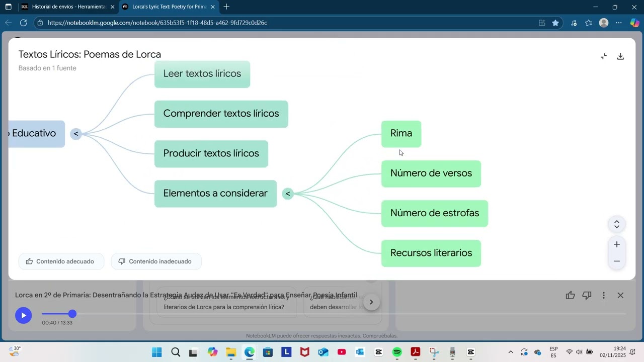Open browser split screen / apps icon

[542, 23]
